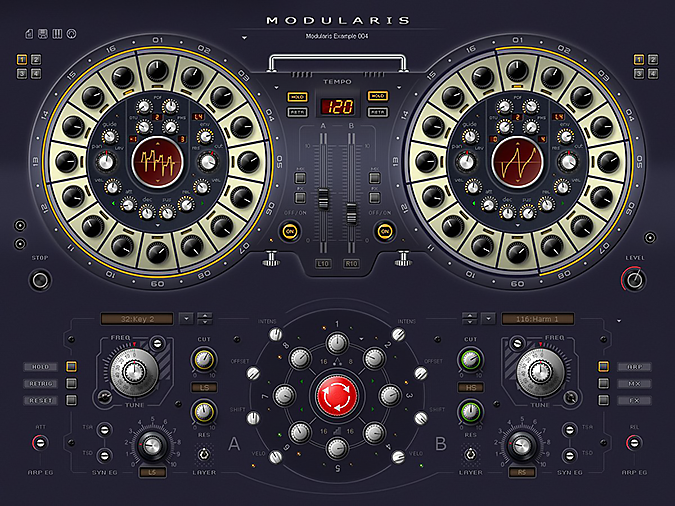
Task: Click the right RSTR button by TEMPO
Action: coord(378,112)
